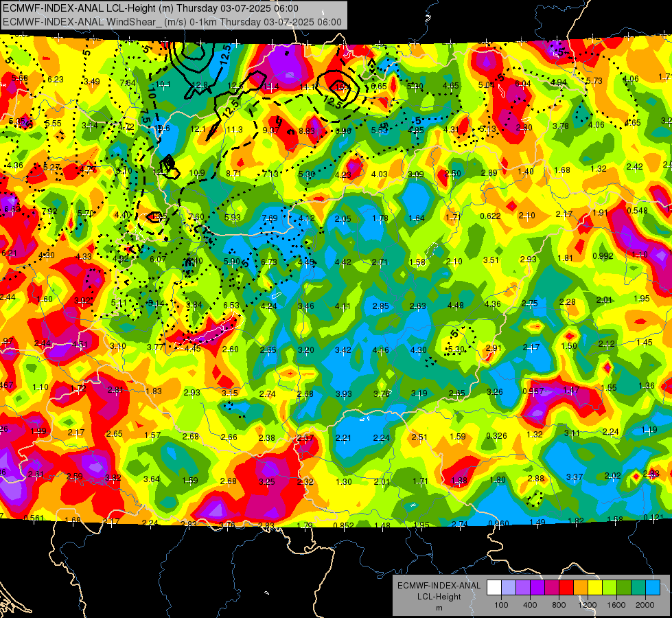The image size is (672, 618).
Task: Click the lime legend swatch left of 1600
Action: click(x=610, y=588)
